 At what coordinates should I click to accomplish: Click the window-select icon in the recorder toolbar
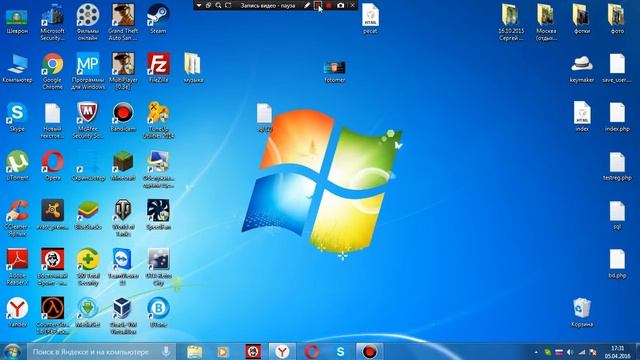pos(208,5)
